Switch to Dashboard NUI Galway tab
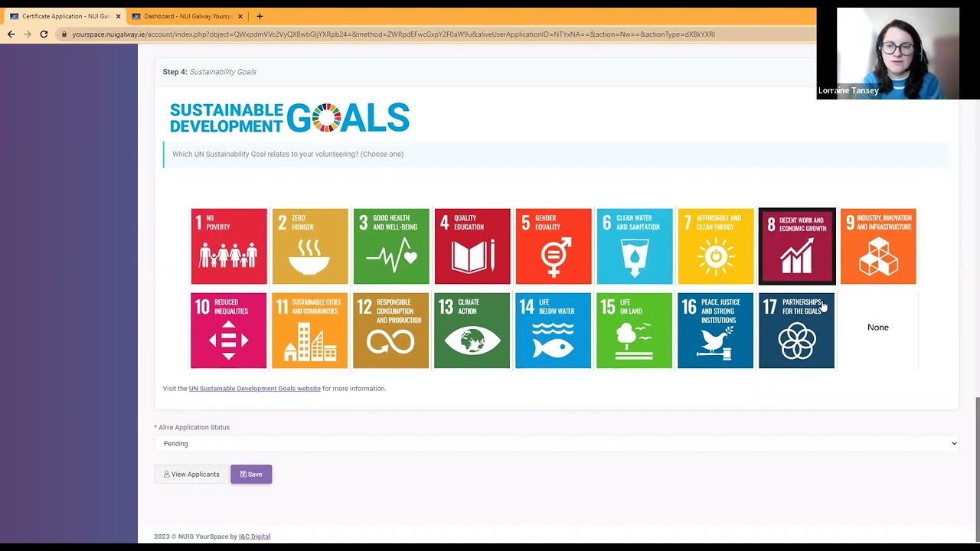 (188, 16)
